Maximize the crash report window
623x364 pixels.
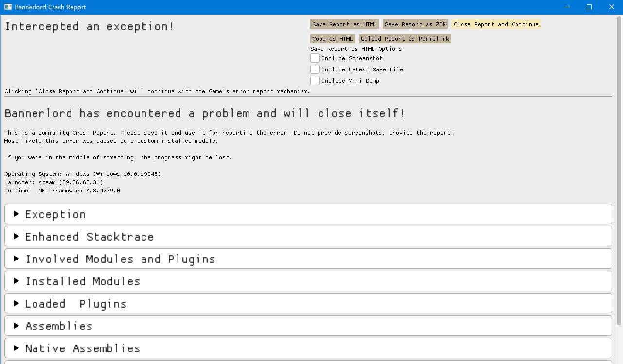point(589,7)
